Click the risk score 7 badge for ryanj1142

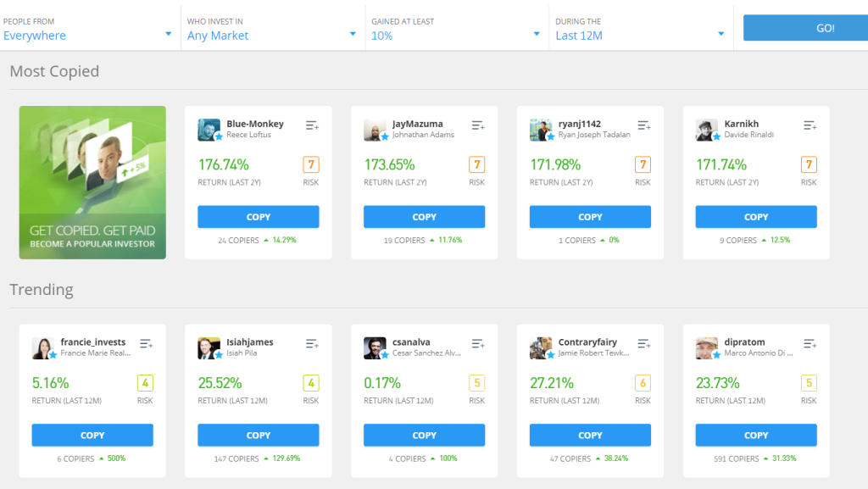(643, 164)
